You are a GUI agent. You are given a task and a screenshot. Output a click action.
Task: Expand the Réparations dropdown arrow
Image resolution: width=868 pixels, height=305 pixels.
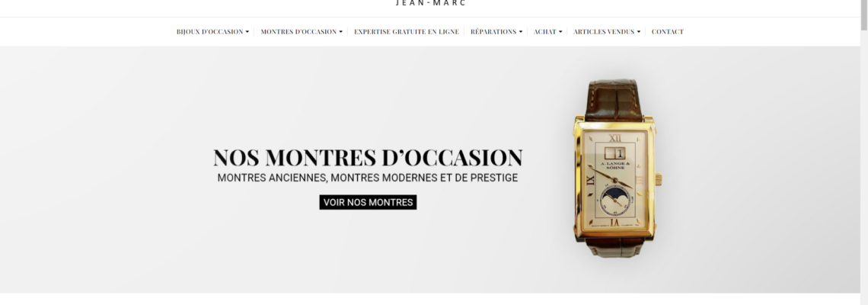pos(520,32)
